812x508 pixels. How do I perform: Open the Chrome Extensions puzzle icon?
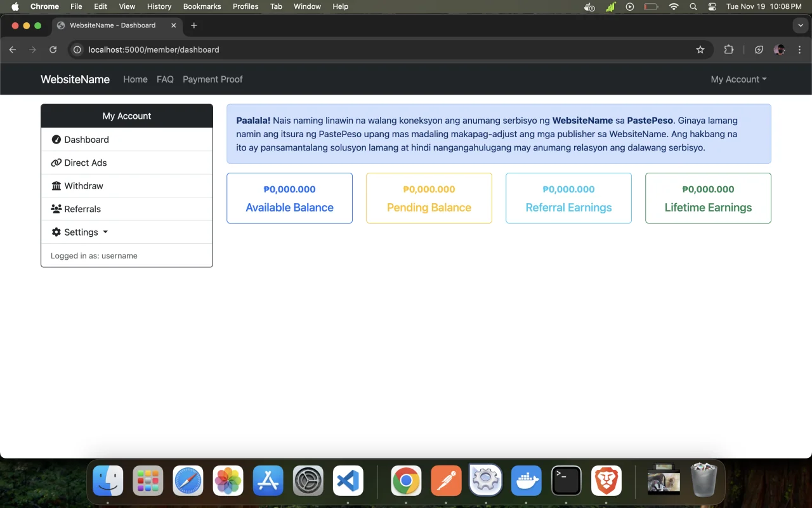(729, 50)
